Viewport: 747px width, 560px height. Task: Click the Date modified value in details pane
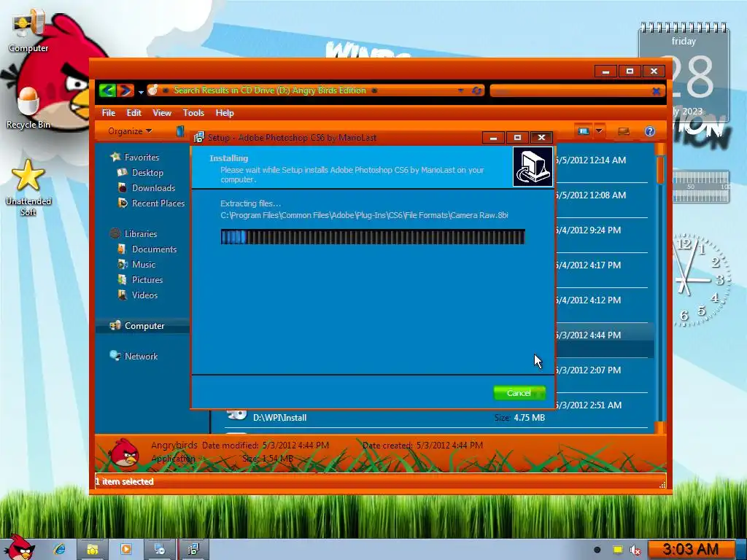(x=295, y=446)
